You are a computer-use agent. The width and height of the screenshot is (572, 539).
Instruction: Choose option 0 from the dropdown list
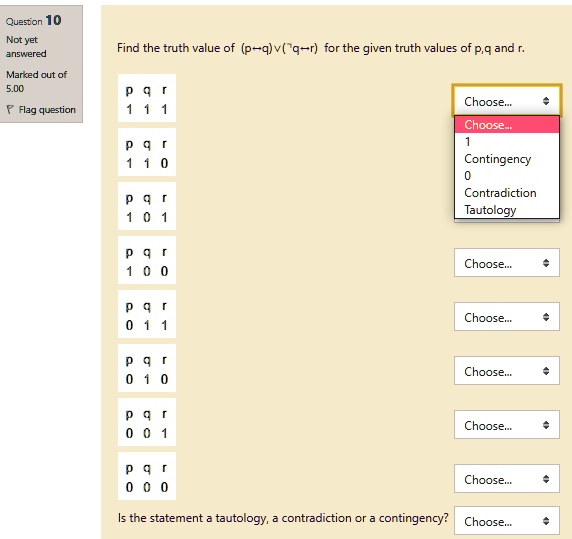(x=506, y=176)
